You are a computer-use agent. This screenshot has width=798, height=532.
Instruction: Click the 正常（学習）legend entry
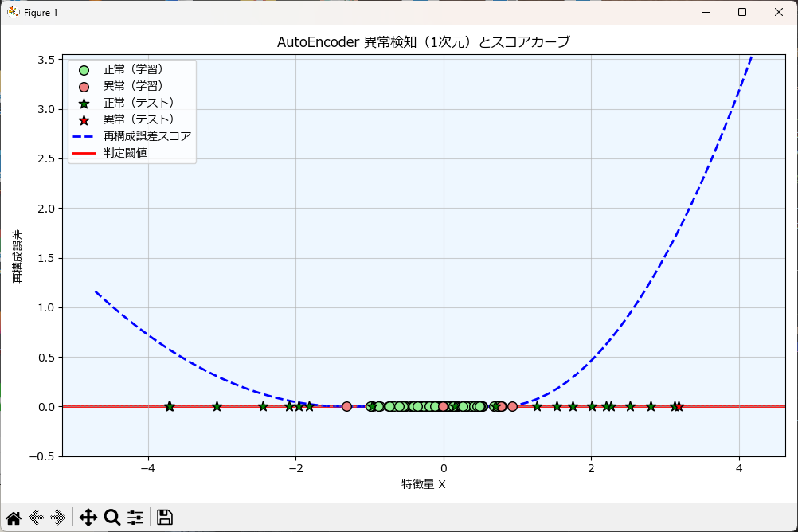[x=133, y=69]
